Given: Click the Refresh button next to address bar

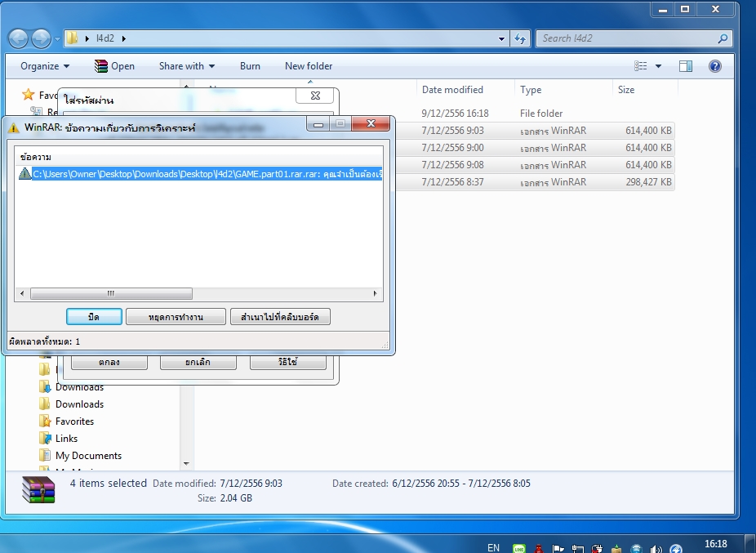Looking at the screenshot, I should (x=520, y=38).
